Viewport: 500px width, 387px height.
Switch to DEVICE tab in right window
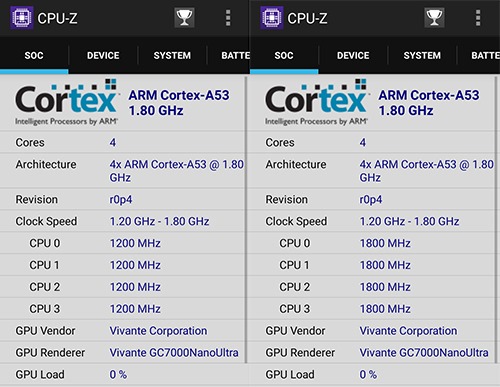(x=353, y=55)
